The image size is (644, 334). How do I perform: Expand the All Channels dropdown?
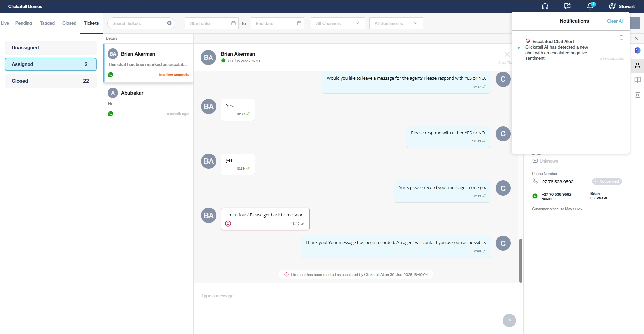(x=338, y=23)
